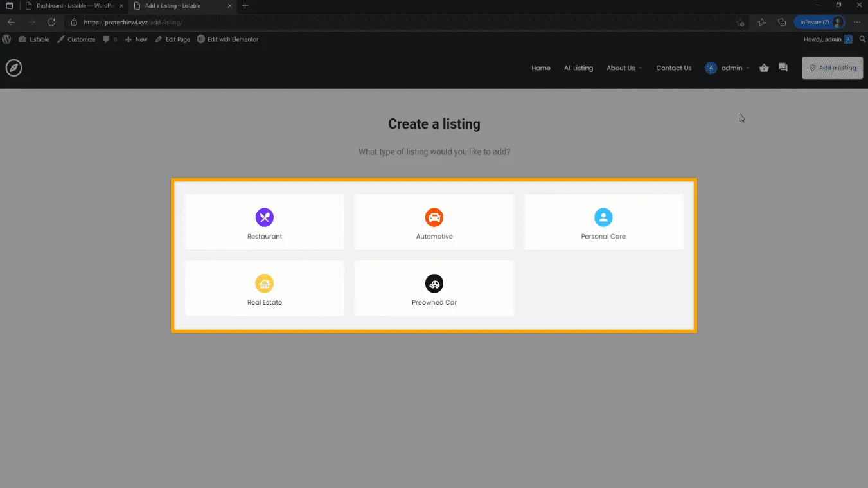This screenshot has height=488, width=868.
Task: Open the chat messages icon
Action: pos(783,68)
